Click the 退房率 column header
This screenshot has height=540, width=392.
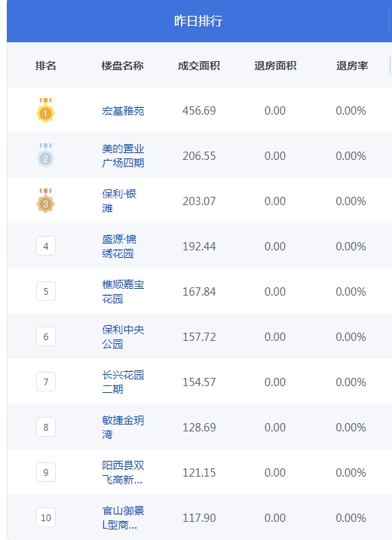click(x=352, y=66)
